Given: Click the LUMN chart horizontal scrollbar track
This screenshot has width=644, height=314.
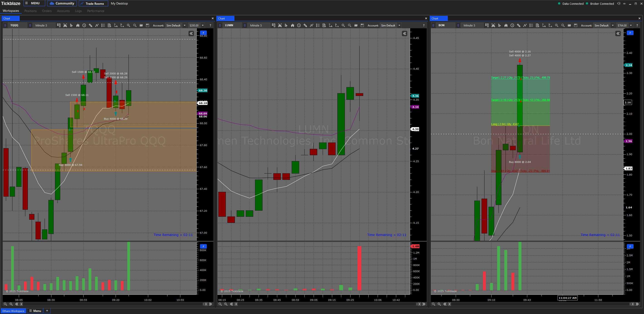Looking at the screenshot, I should click(327, 304).
